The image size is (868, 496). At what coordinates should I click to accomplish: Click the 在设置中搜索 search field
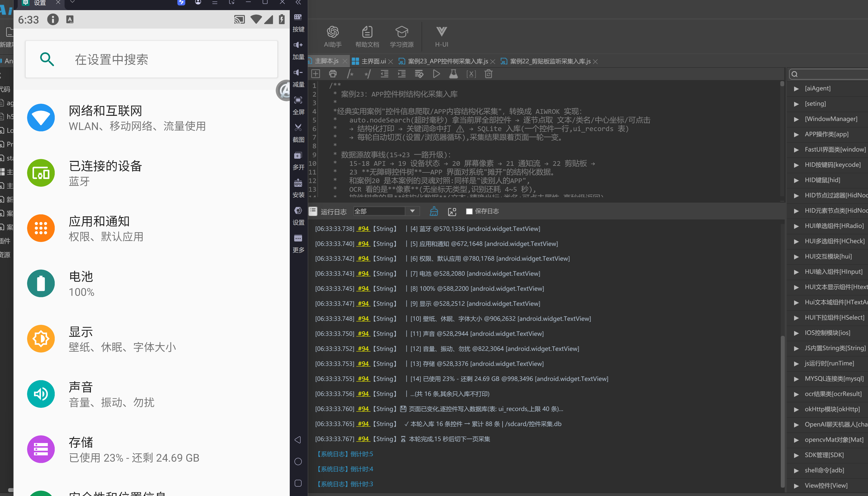click(x=151, y=59)
